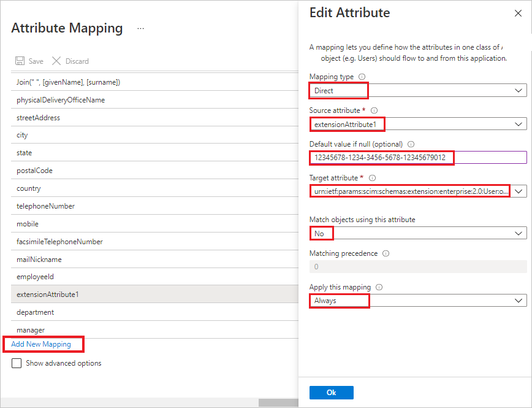The image size is (532, 408).
Task: Select the highlighted extensionAttribute1 mapping row
Action: pyautogui.click(x=154, y=294)
